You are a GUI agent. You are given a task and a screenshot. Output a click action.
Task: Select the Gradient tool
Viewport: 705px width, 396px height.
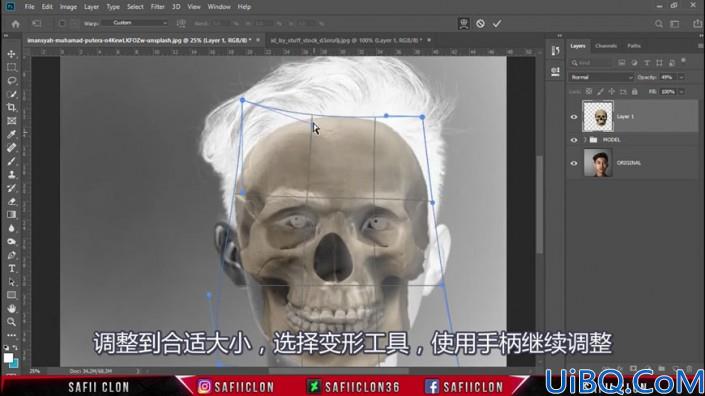pyautogui.click(x=12, y=215)
